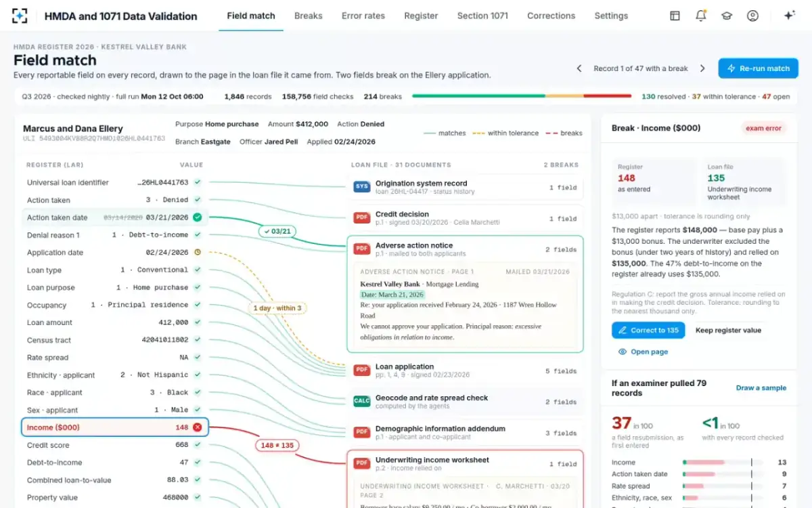The width and height of the screenshot is (812, 508).
Task: Open the Register tab
Action: [x=421, y=16]
